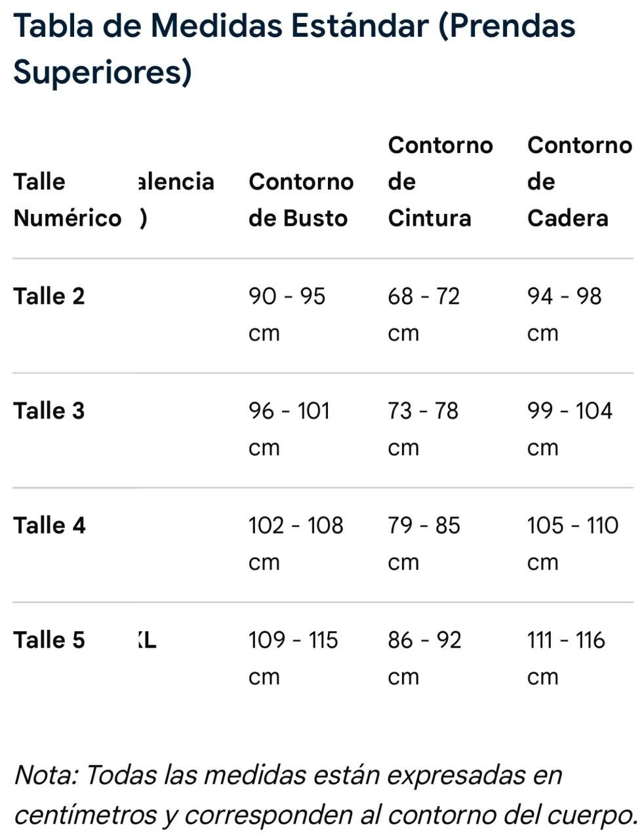Click the 109 - 115 cm bust cell
The height and width of the screenshot is (840, 642).
[x=293, y=658]
